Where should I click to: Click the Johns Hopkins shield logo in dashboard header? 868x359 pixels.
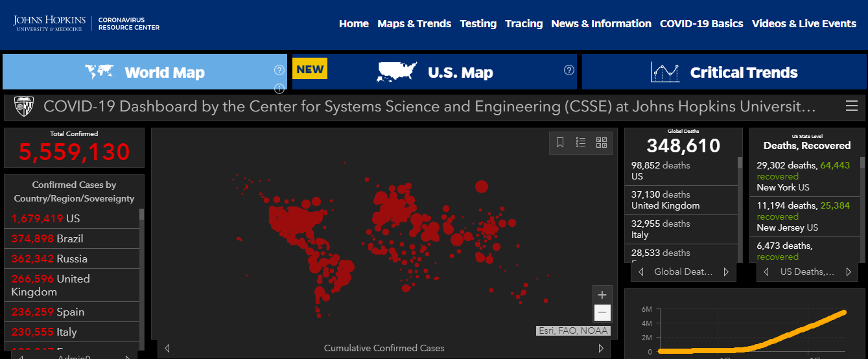coord(24,106)
